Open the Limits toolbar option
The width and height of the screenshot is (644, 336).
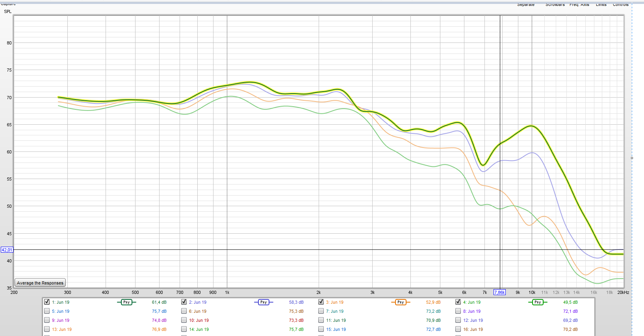[601, 4]
